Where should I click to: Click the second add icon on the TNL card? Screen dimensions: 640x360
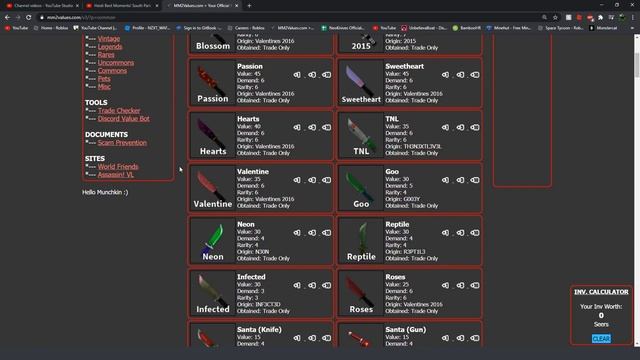460,127
